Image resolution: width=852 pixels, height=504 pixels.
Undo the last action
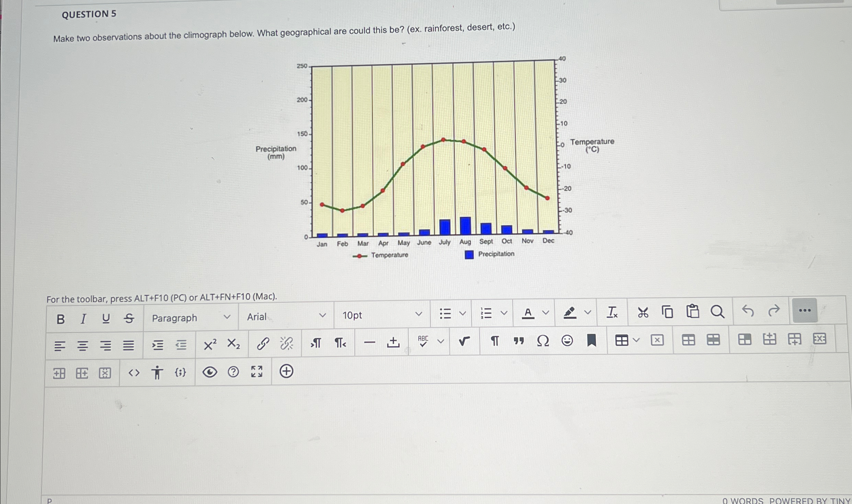point(748,311)
